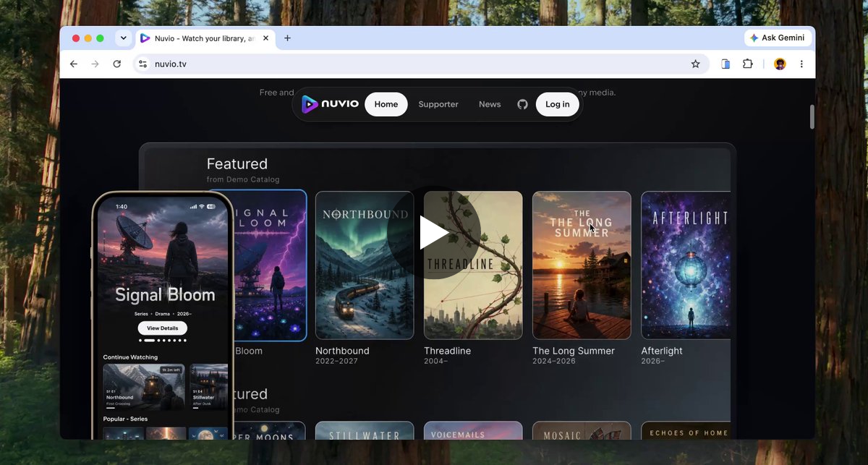Expand the tab search dropdown arrow
The image size is (868, 465).
click(123, 38)
